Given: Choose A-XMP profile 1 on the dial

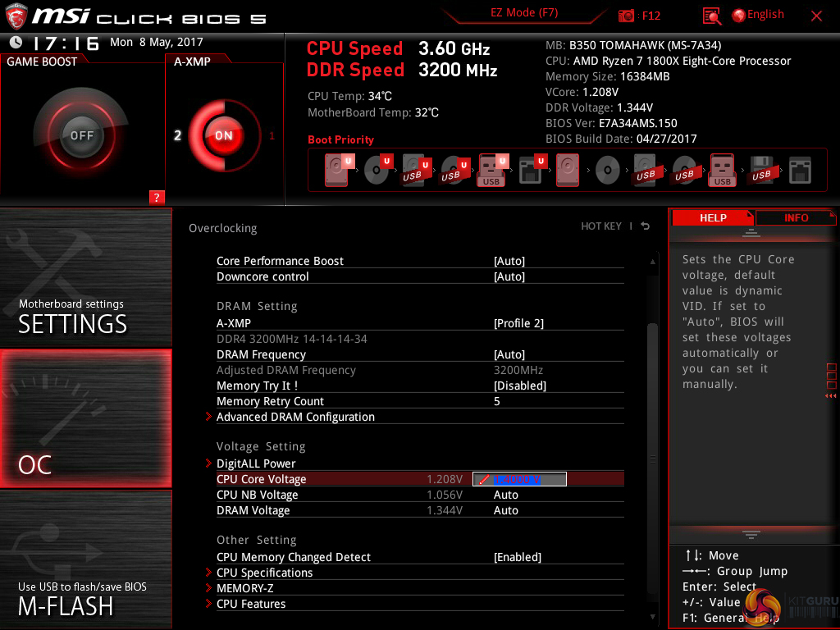Looking at the screenshot, I should pyautogui.click(x=272, y=135).
